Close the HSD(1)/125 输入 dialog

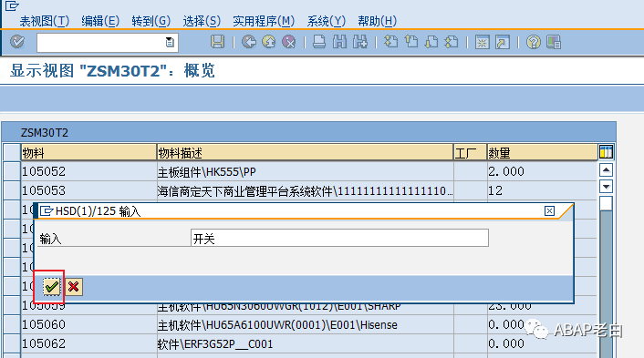point(549,210)
